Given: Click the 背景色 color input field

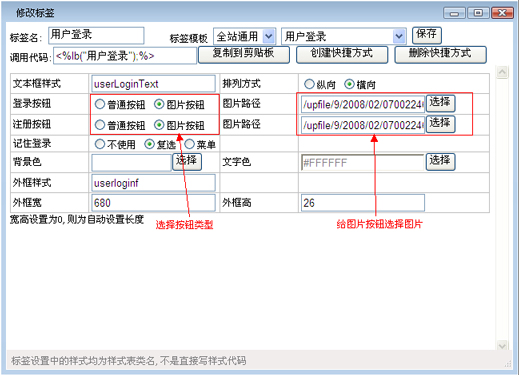Looking at the screenshot, I should tap(131, 162).
